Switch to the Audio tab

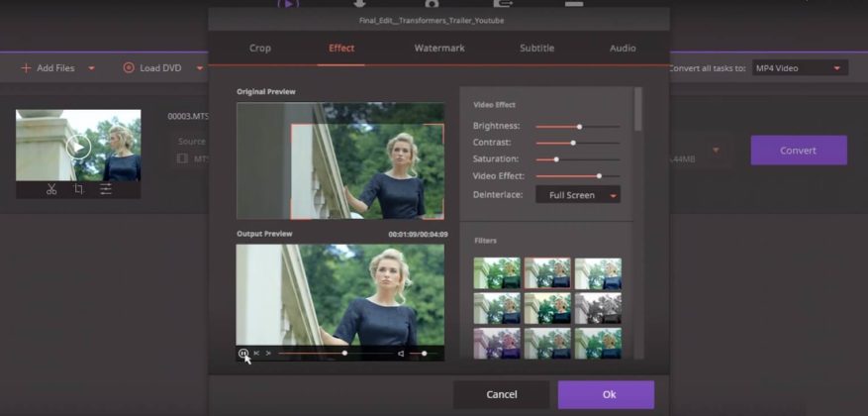pos(623,49)
